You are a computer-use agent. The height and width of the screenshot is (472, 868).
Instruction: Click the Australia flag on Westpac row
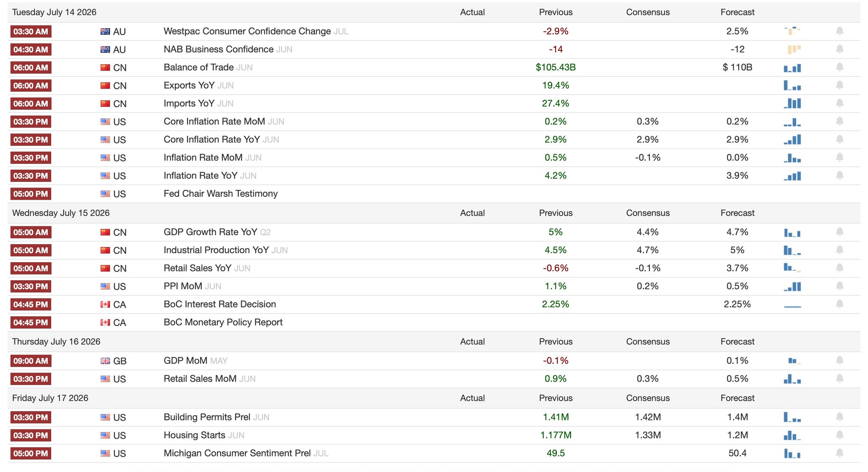coord(105,31)
